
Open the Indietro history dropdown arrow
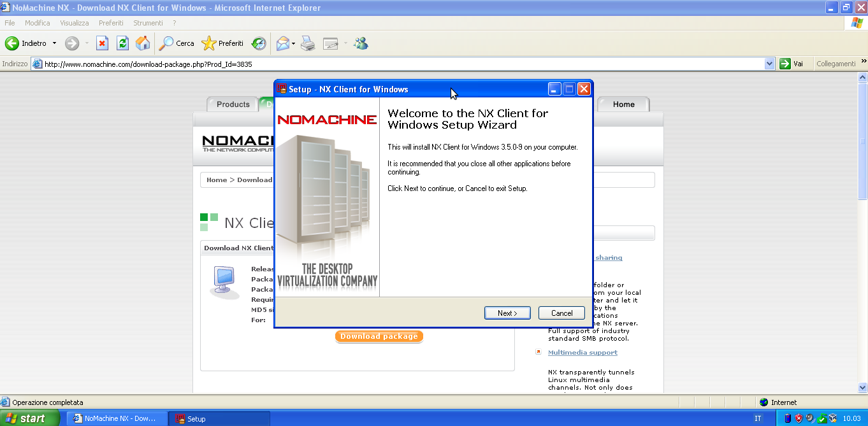pos(54,43)
